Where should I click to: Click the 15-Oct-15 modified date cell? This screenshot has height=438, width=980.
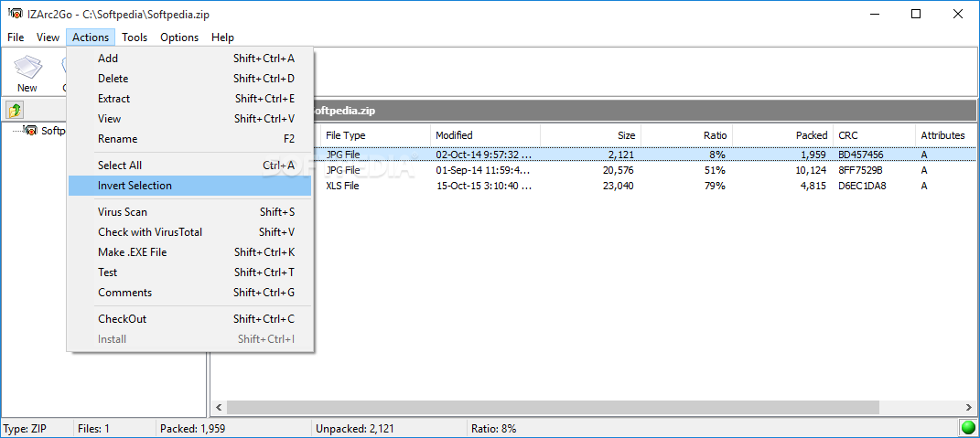point(485,186)
